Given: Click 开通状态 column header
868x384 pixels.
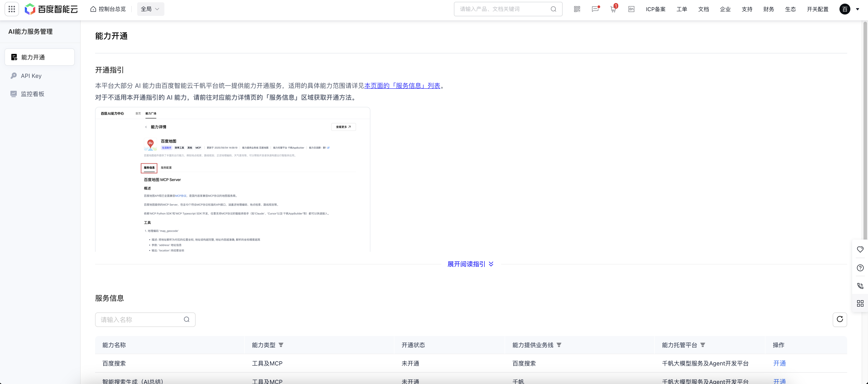Looking at the screenshot, I should (413, 345).
